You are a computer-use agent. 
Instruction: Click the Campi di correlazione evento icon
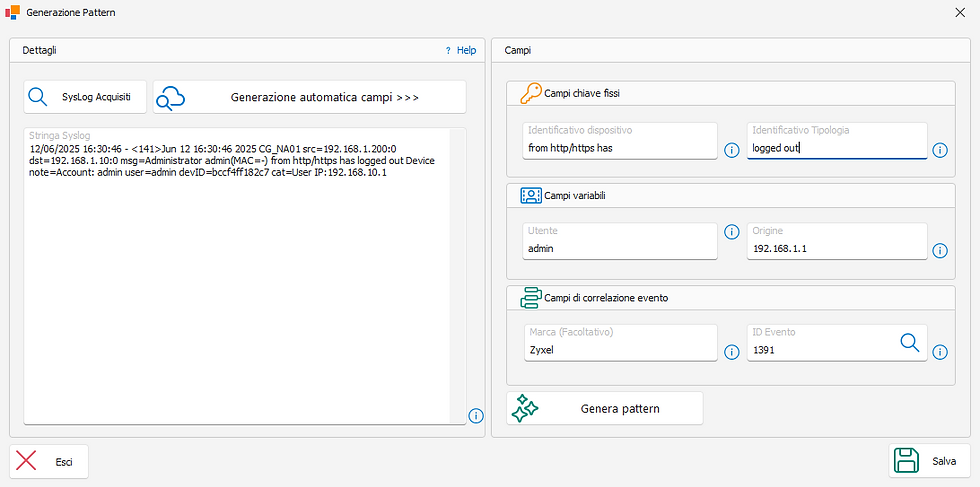coord(531,298)
